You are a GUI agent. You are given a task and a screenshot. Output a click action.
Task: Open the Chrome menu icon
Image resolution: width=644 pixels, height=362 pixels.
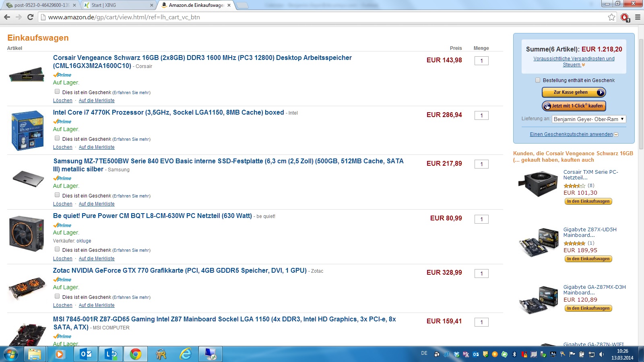point(638,17)
